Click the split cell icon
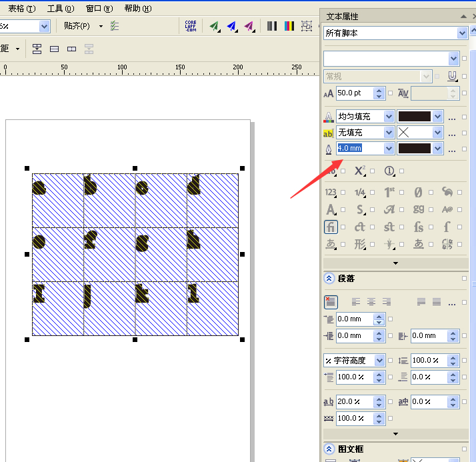Screen dimensions: 476x462 click(x=71, y=49)
